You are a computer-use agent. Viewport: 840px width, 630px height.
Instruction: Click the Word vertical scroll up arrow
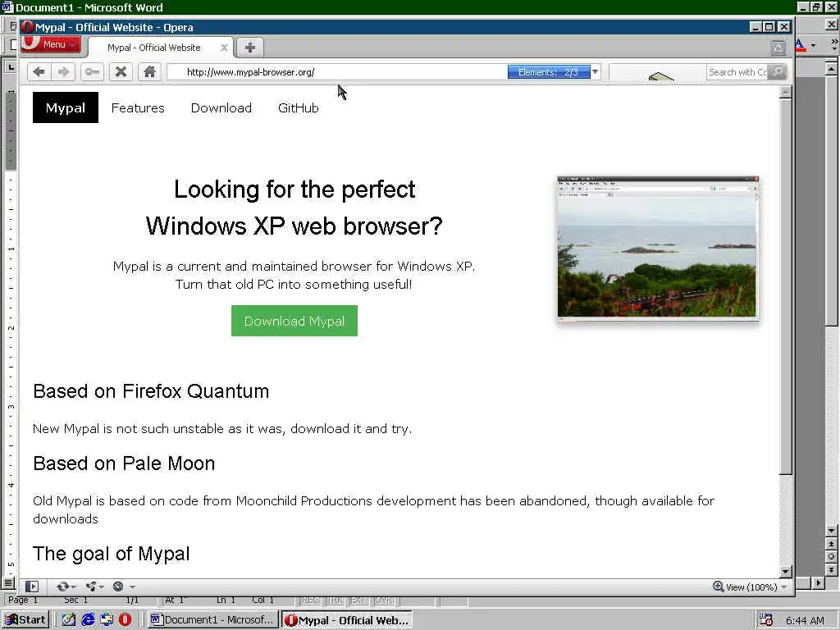click(x=831, y=69)
